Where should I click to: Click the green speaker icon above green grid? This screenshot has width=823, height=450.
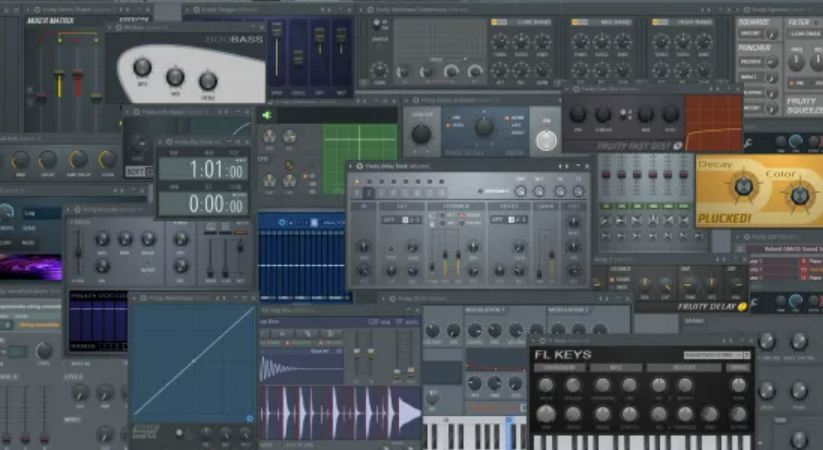267,116
